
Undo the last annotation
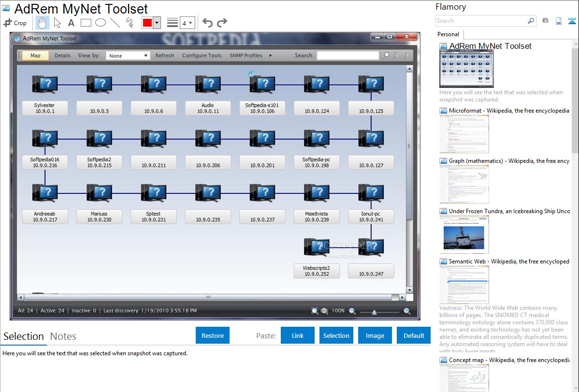coord(207,23)
